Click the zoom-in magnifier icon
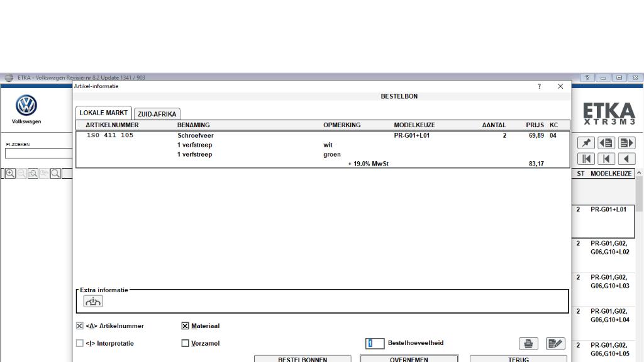Viewport: 644px width, 362px height. pos(10,173)
